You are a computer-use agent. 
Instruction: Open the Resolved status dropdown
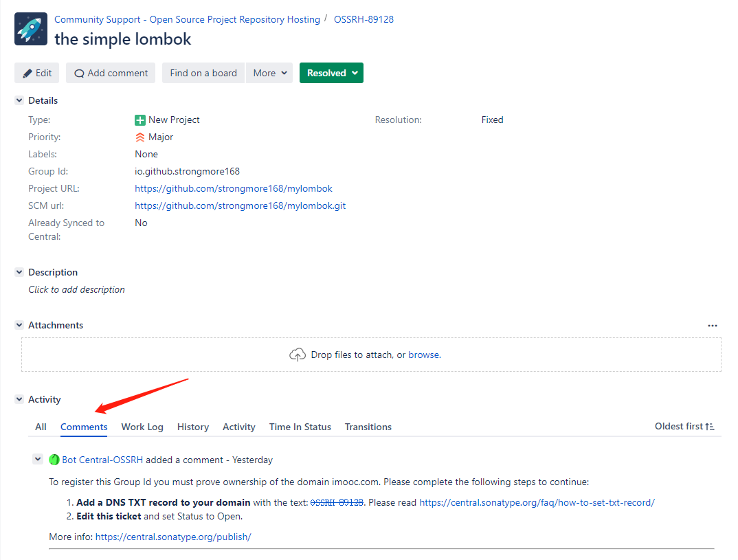pos(331,73)
